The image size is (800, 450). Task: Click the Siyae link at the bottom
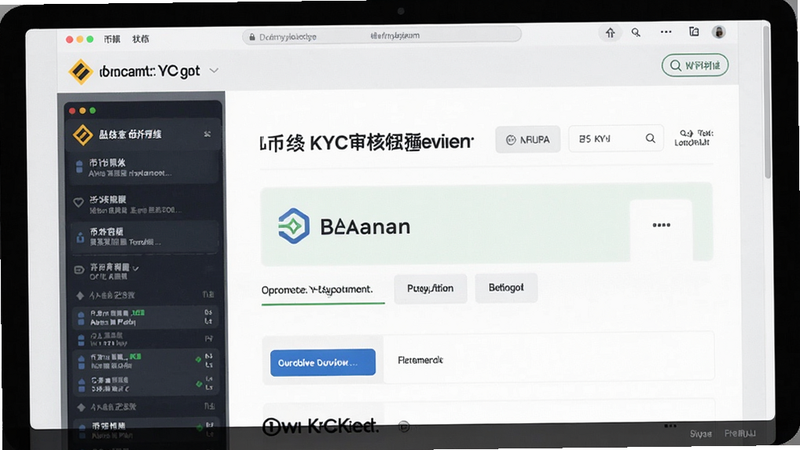(701, 434)
